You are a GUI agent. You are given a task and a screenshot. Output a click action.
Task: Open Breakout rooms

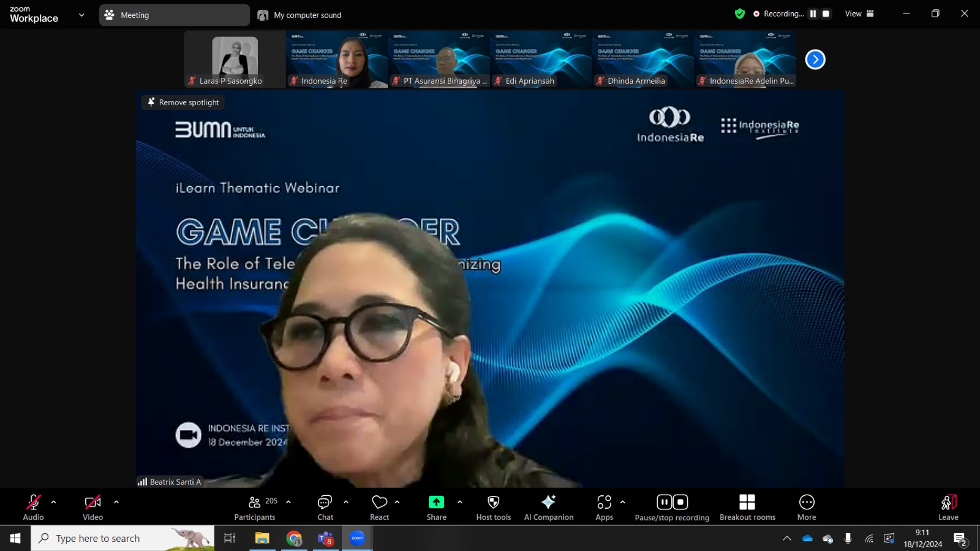click(747, 508)
